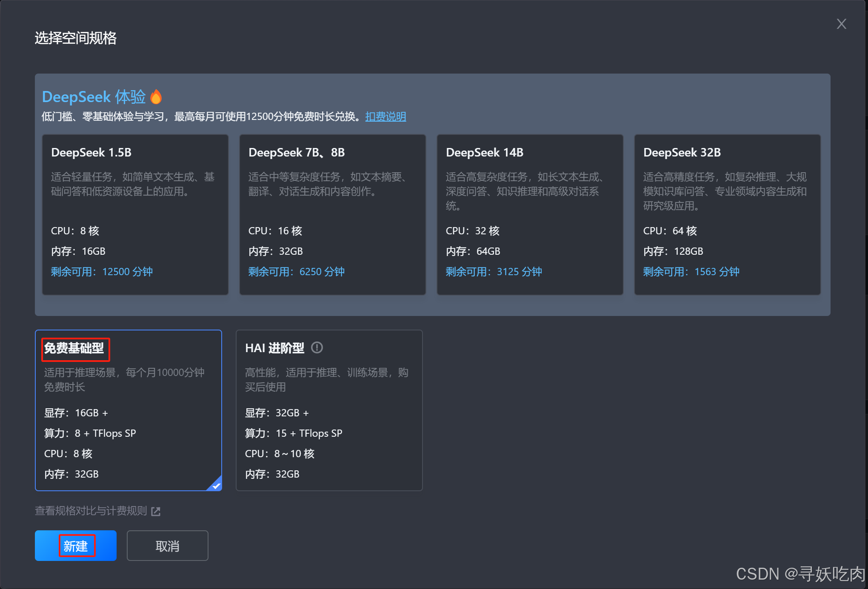The height and width of the screenshot is (589, 868).
Task: Click the external link icon after 计费规则
Action: click(156, 511)
